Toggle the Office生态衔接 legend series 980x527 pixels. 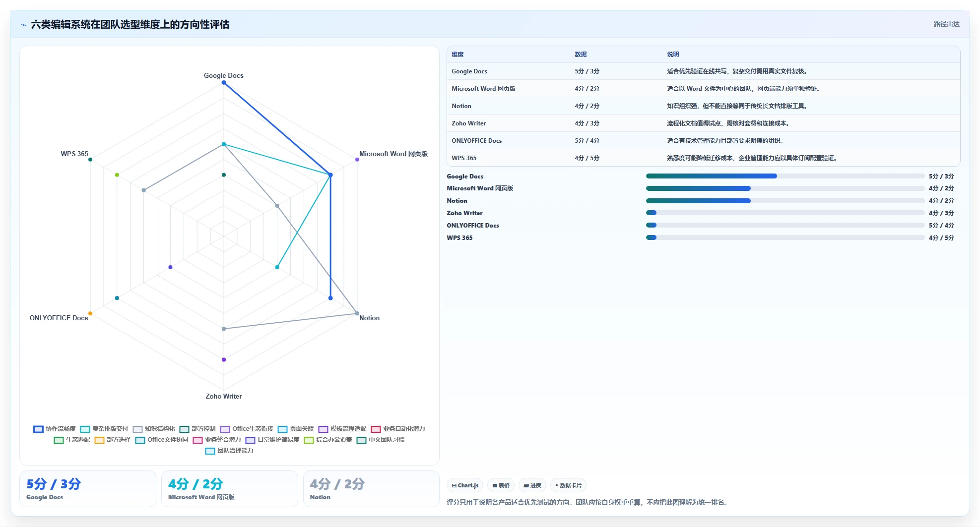(247, 429)
